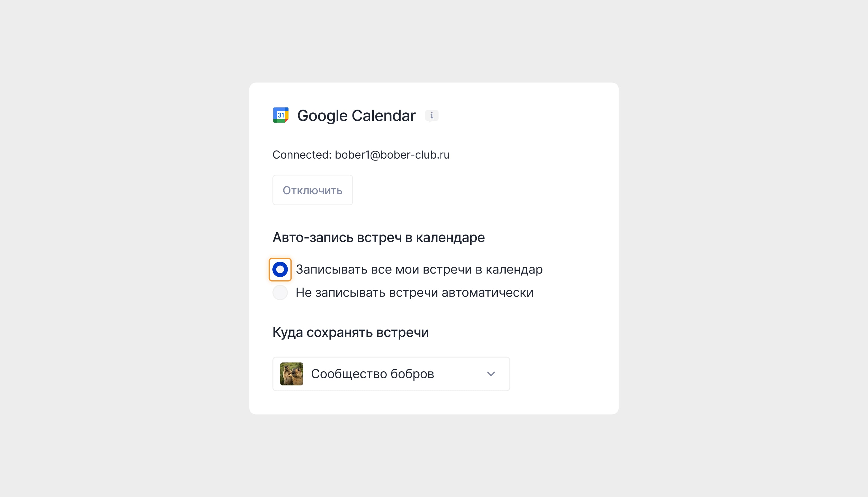Click the 'Записывать все мои встречи в календар' label
The width and height of the screenshot is (868, 497).
[x=419, y=270]
